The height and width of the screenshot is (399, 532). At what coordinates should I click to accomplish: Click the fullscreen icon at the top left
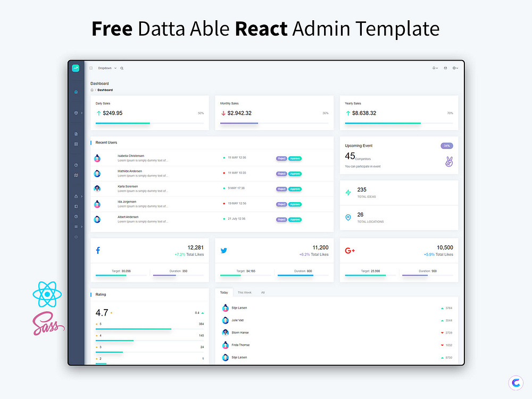coord(91,68)
